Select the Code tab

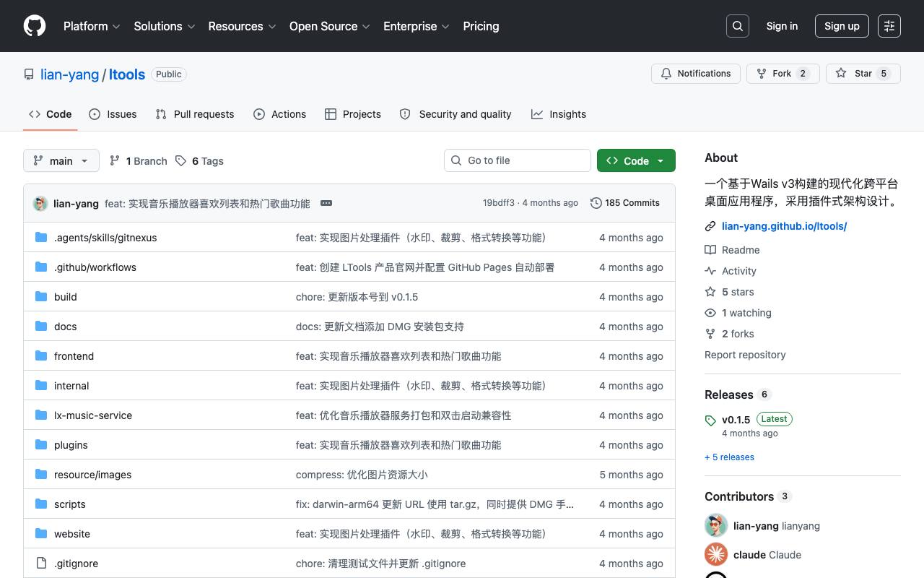click(51, 114)
